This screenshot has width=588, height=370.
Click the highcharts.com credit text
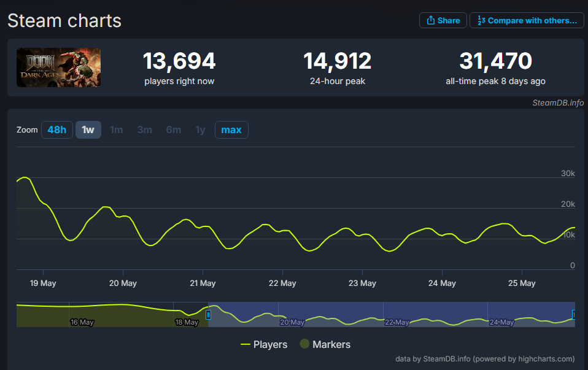pos(485,359)
